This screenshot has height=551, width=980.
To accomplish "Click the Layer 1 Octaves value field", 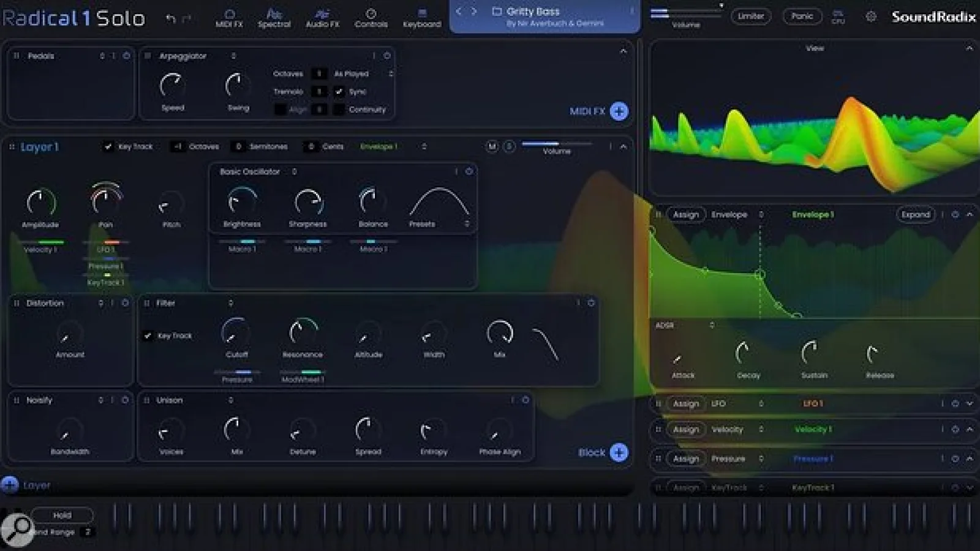I will pyautogui.click(x=178, y=146).
